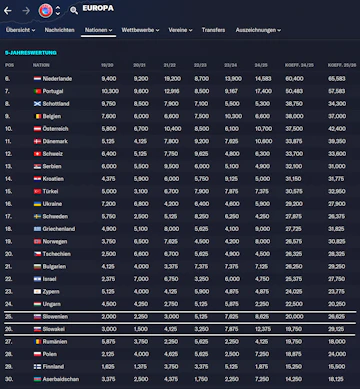Viewport: 360px width, 389px height.
Task: Click the Portugal flag icon
Action: [37, 91]
